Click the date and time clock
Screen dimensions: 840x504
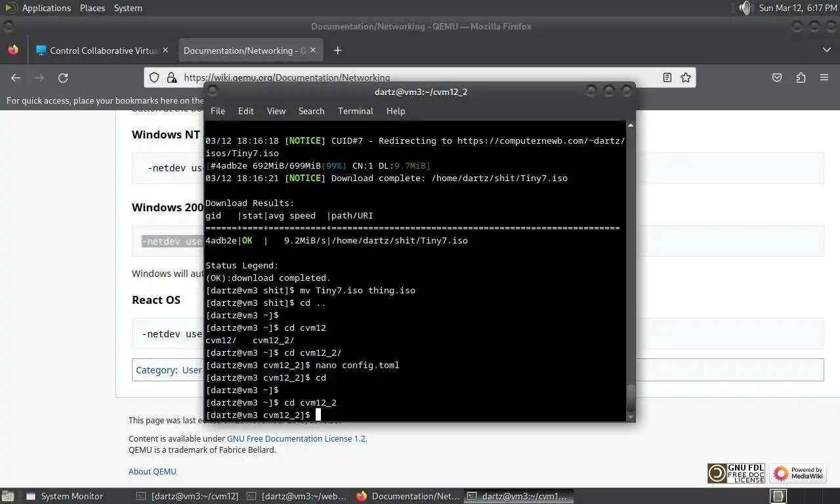coord(798,8)
